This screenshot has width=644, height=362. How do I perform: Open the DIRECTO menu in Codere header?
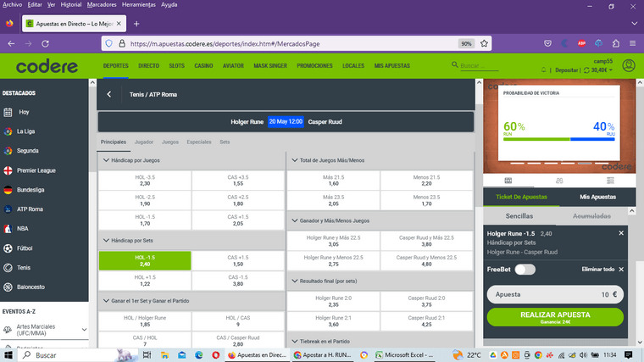[148, 66]
